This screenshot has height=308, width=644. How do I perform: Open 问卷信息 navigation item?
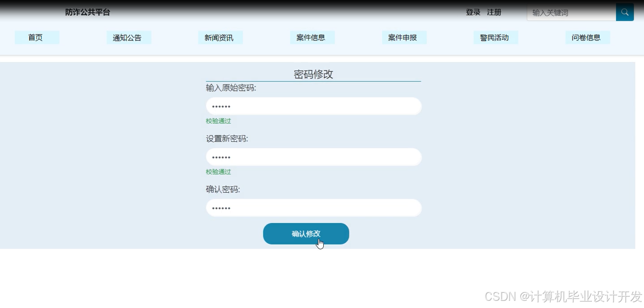(588, 38)
